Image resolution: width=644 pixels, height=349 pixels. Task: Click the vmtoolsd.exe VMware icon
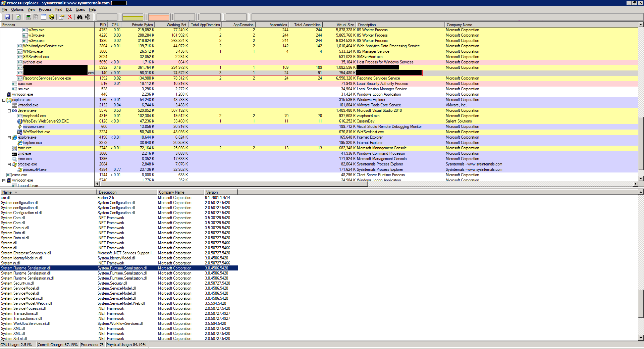tap(14, 105)
